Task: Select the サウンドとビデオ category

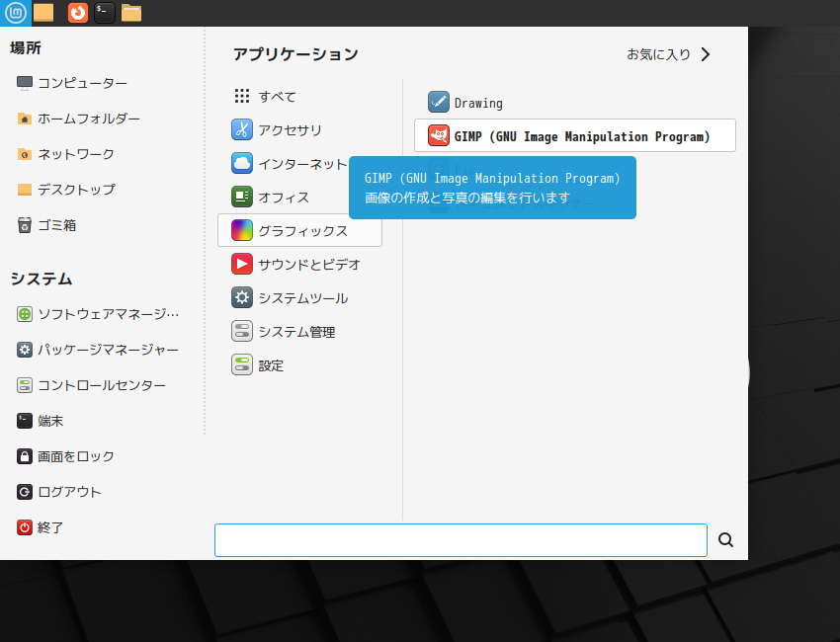Action: 300,264
